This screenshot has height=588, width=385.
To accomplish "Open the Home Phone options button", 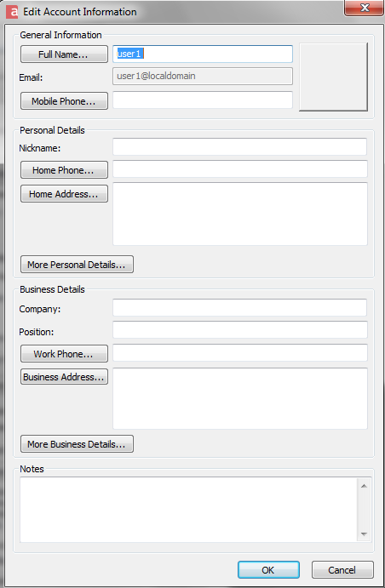I will click(x=64, y=170).
